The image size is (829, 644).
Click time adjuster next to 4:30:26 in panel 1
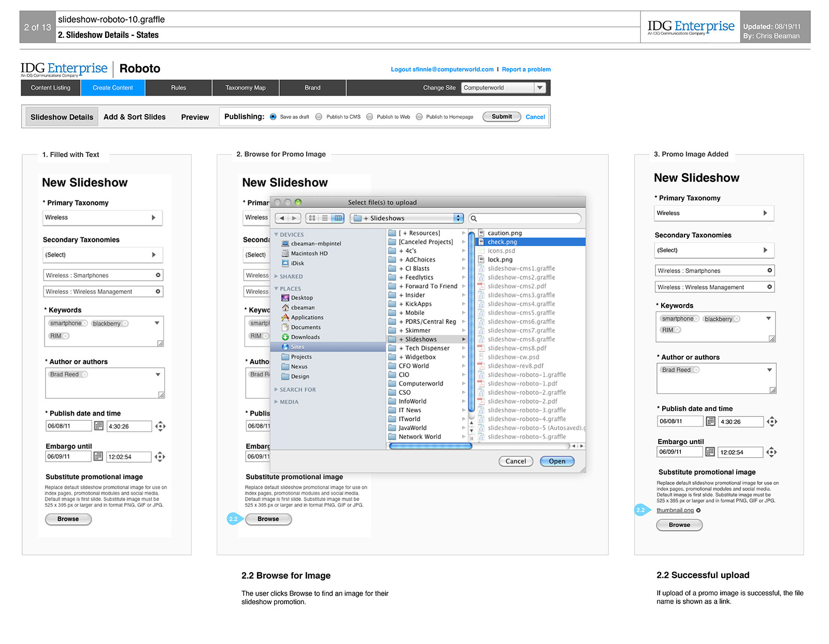pyautogui.click(x=160, y=426)
